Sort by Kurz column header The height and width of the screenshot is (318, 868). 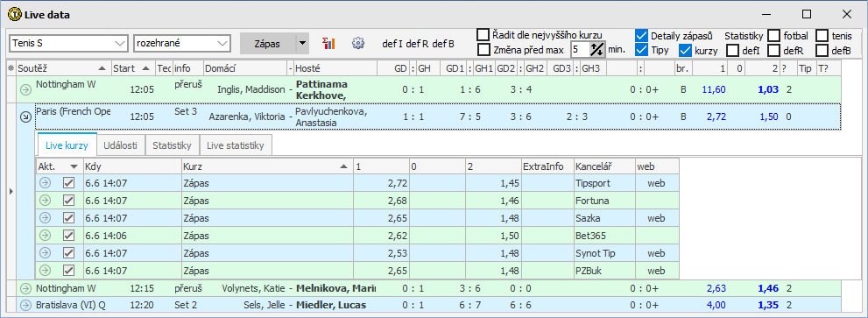(x=267, y=166)
